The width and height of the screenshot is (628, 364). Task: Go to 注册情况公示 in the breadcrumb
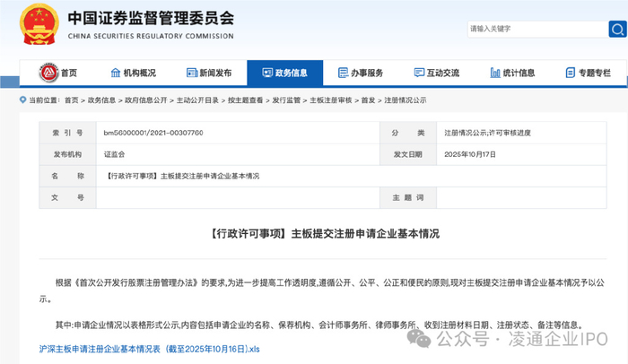(x=406, y=100)
